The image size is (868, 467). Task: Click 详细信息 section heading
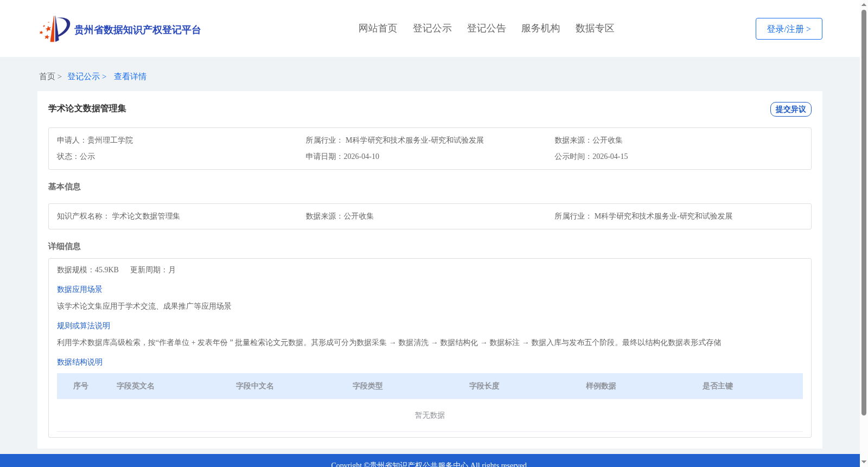pos(64,246)
